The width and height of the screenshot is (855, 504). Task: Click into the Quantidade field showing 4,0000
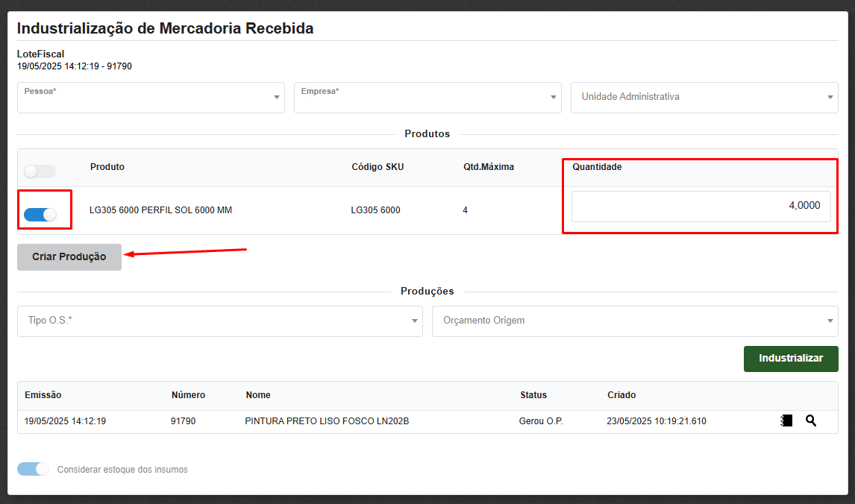701,206
